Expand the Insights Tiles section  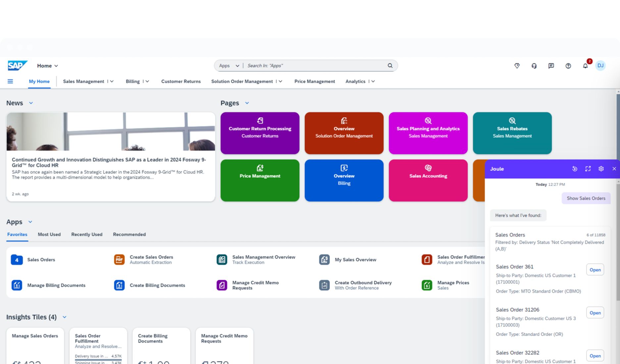pos(64,317)
